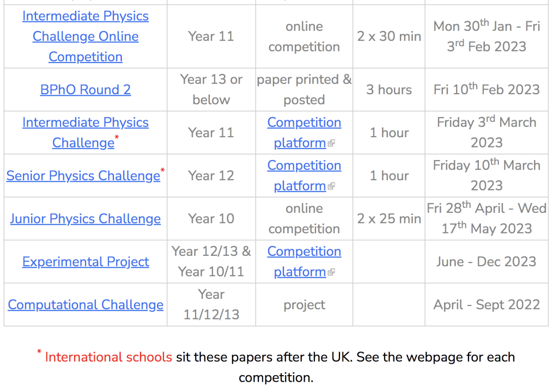This screenshot has width=553, height=392.
Task: Click red asterisk after Senior Physics Challenge
Action: click(x=163, y=170)
